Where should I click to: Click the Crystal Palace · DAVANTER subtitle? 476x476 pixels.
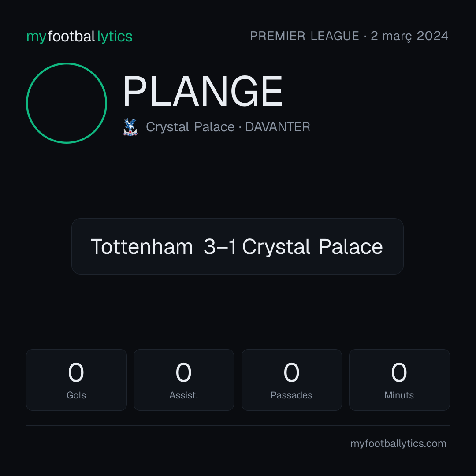coord(228,127)
